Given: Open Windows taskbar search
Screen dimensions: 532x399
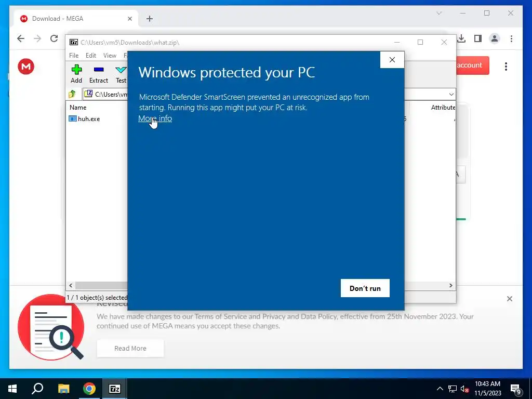Looking at the screenshot, I should click(37, 389).
